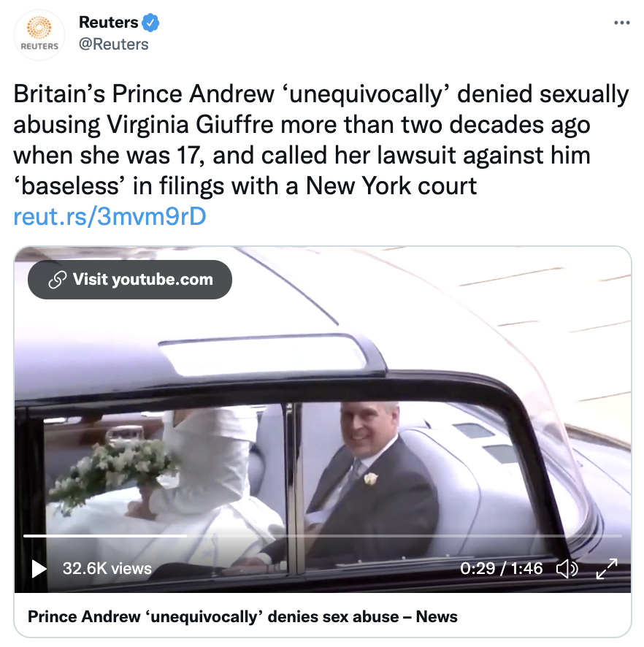Click the chain link icon in Visit pill
644x647 pixels.
pyautogui.click(x=58, y=280)
